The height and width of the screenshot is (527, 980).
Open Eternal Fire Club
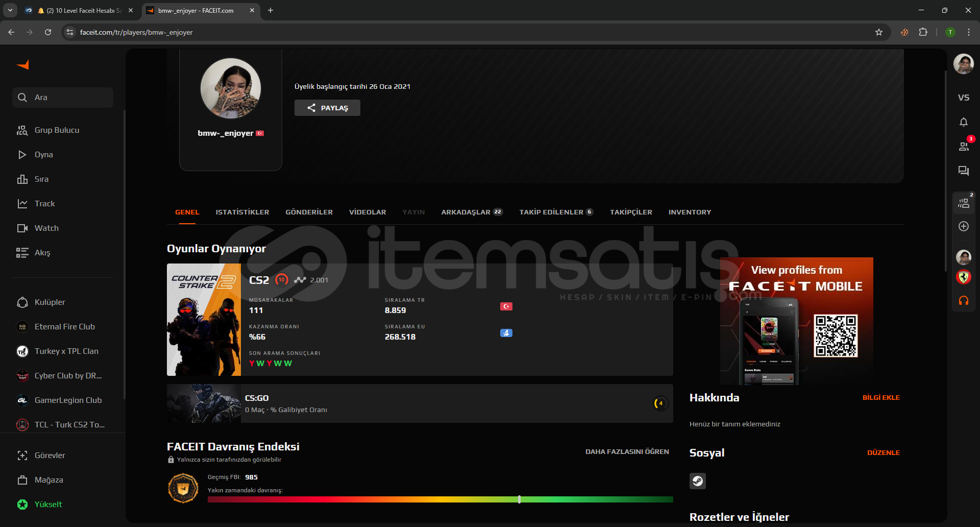click(64, 327)
